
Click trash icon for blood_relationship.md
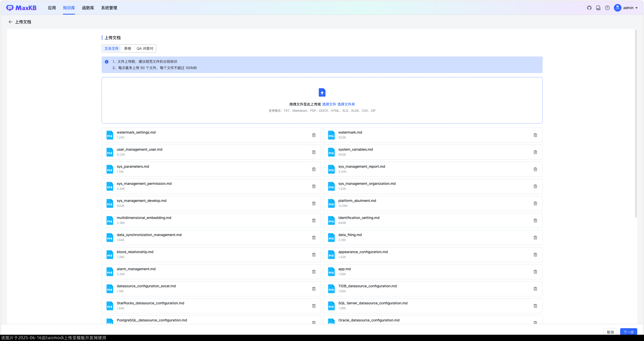coord(314,255)
